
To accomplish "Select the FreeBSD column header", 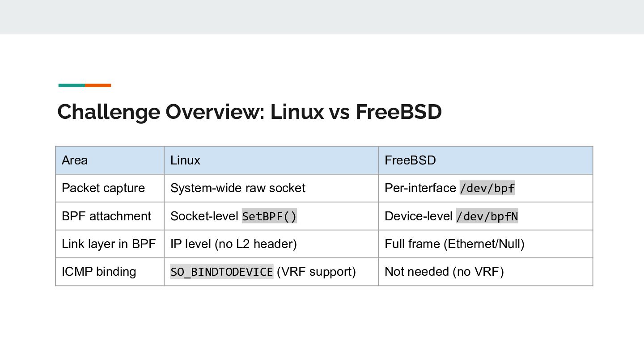I will pyautogui.click(x=485, y=160).
